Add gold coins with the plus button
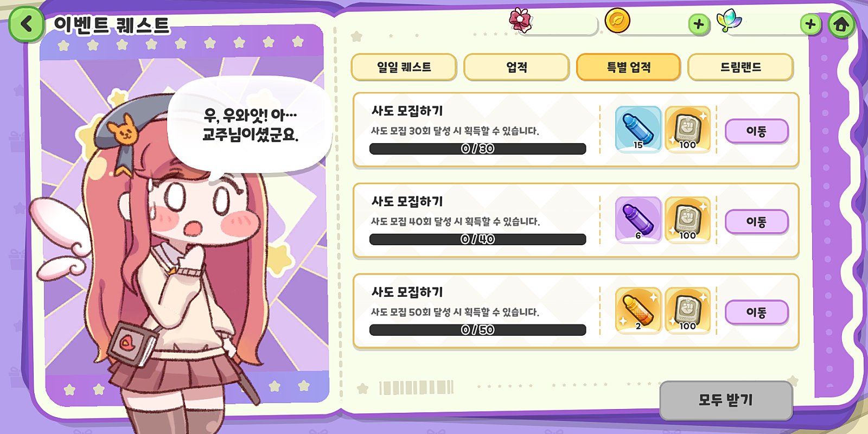This screenshot has height=434, width=868. (699, 24)
